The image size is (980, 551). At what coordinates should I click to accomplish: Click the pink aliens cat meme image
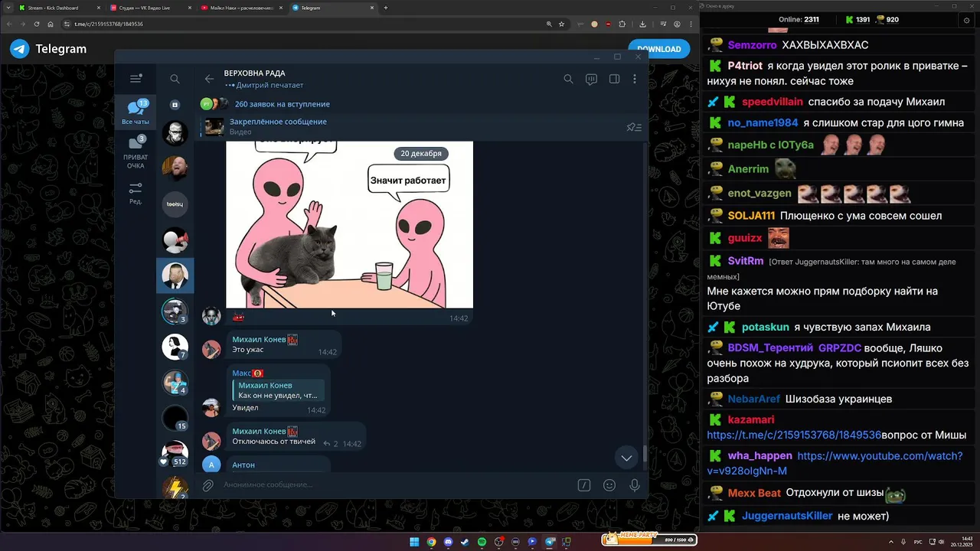coord(349,224)
